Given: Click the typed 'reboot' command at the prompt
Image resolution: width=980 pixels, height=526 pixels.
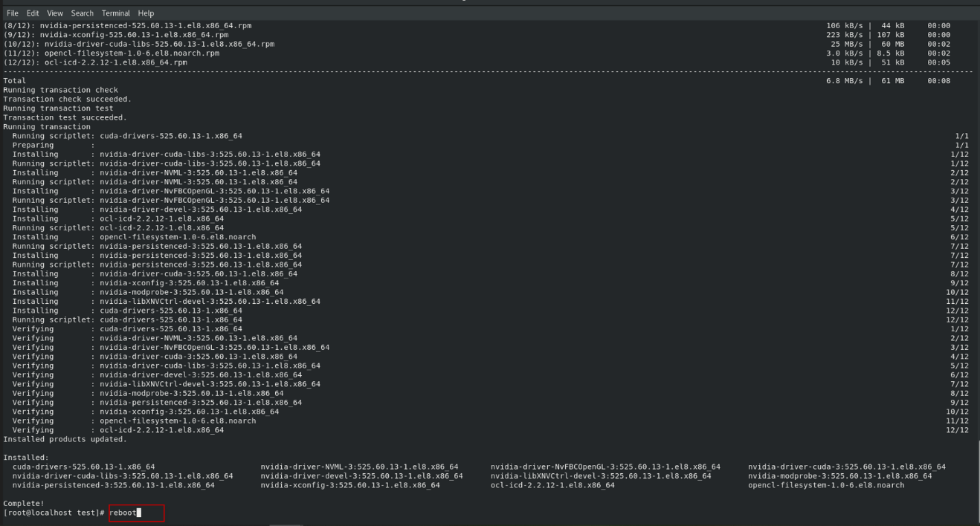Looking at the screenshot, I should tap(123, 513).
